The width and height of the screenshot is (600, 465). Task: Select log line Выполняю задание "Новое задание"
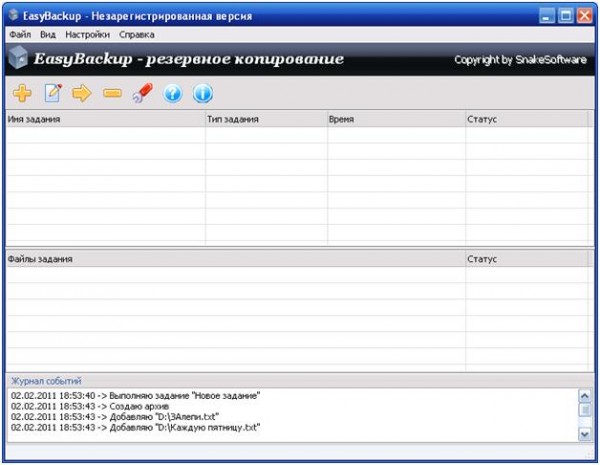point(135,395)
